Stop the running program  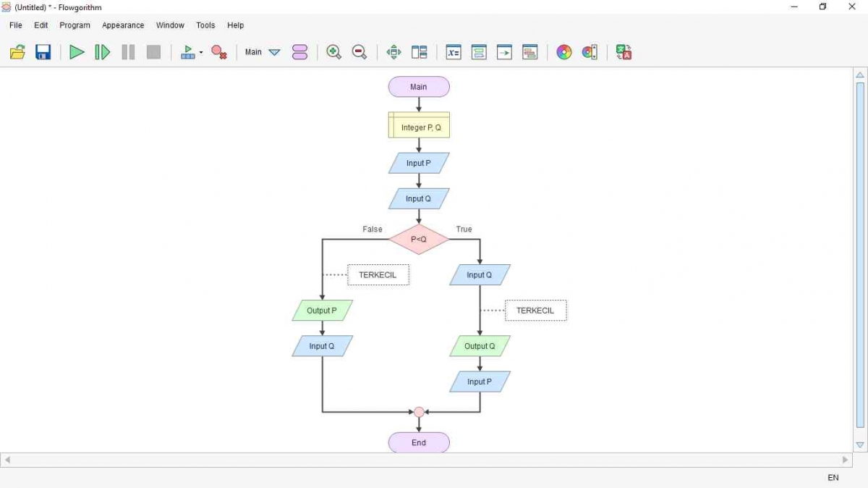153,51
